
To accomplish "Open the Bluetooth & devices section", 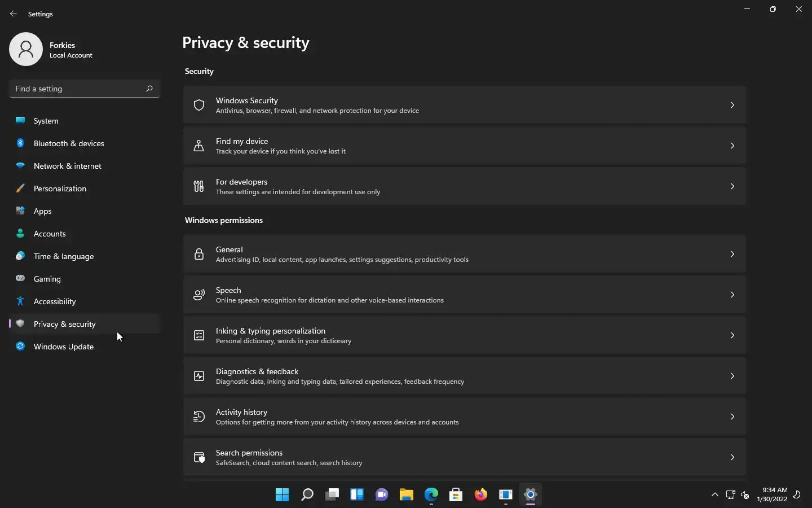I will [69, 143].
